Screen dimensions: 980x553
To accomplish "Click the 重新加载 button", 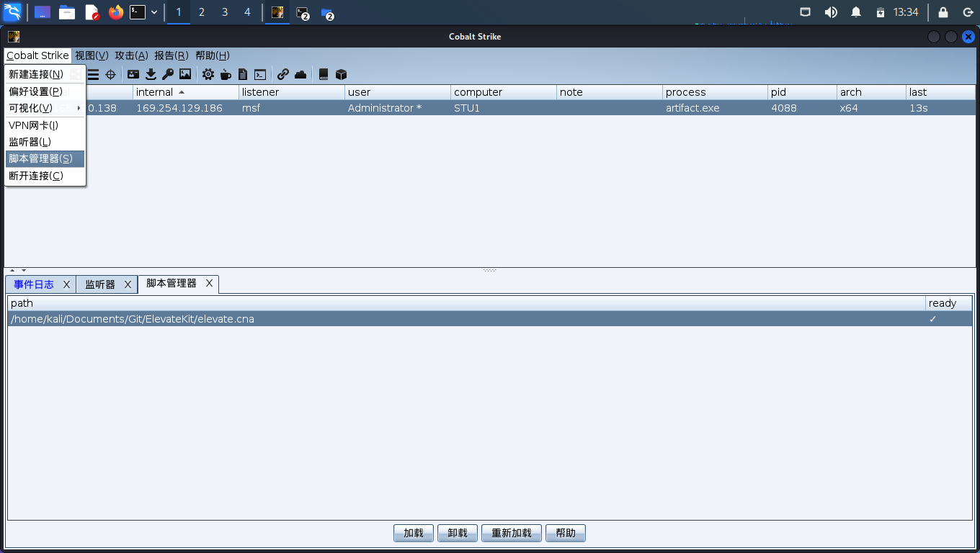I will click(x=512, y=533).
